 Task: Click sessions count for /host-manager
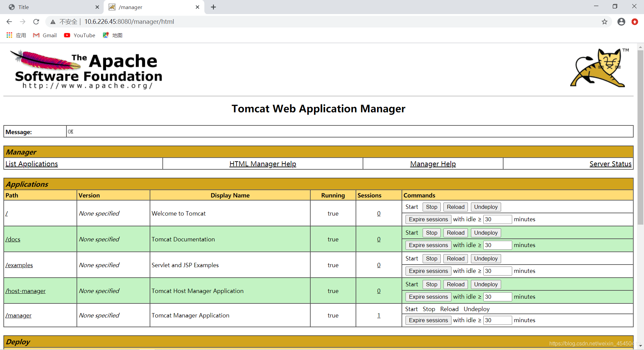tap(379, 291)
